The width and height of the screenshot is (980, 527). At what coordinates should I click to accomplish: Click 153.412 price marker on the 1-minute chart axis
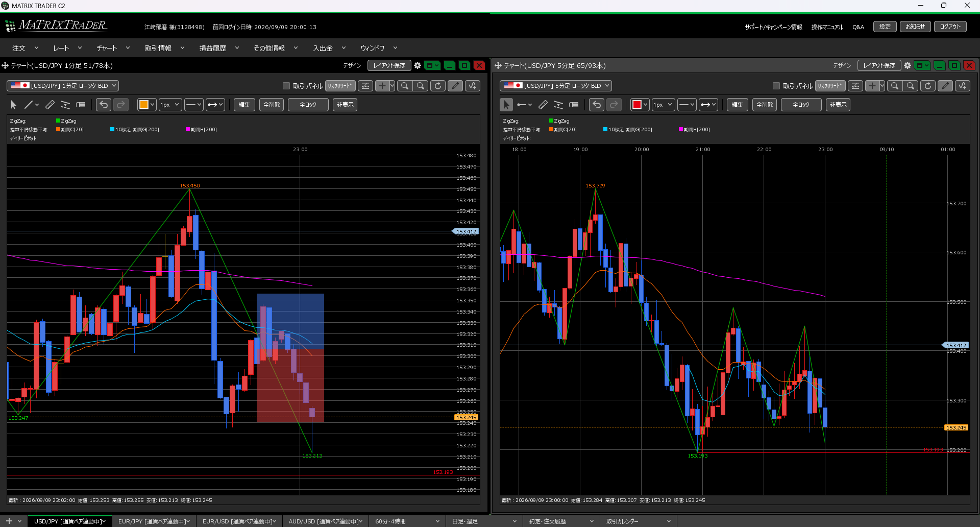point(465,232)
